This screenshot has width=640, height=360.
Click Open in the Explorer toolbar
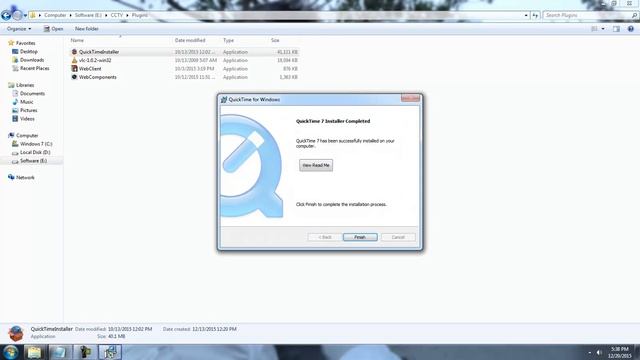[x=53, y=29]
